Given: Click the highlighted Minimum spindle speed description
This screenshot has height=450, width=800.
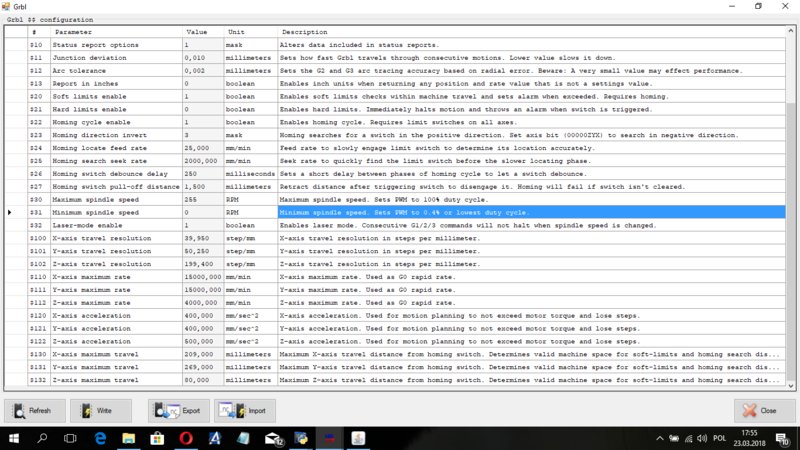Looking at the screenshot, I should (531, 212).
